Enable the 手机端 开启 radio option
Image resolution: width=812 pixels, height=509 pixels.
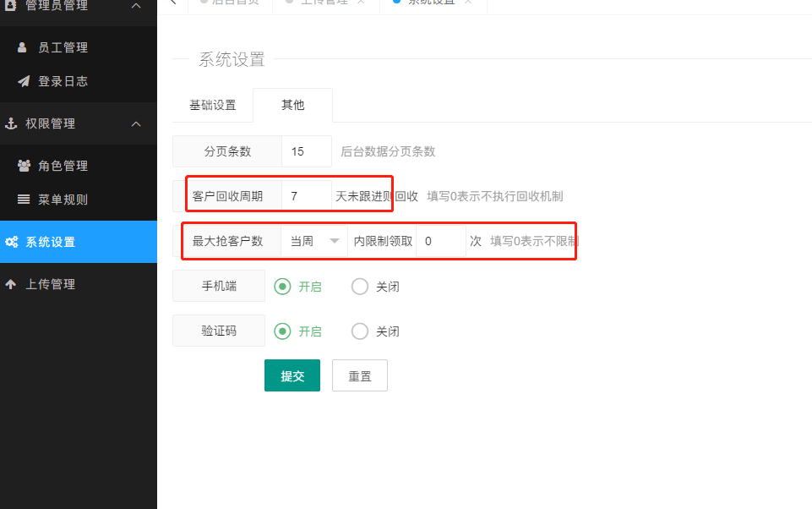(283, 287)
